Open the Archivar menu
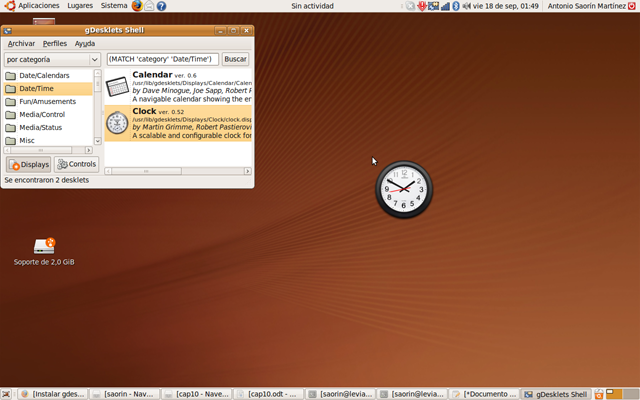This screenshot has width=640, height=400. tap(21, 44)
